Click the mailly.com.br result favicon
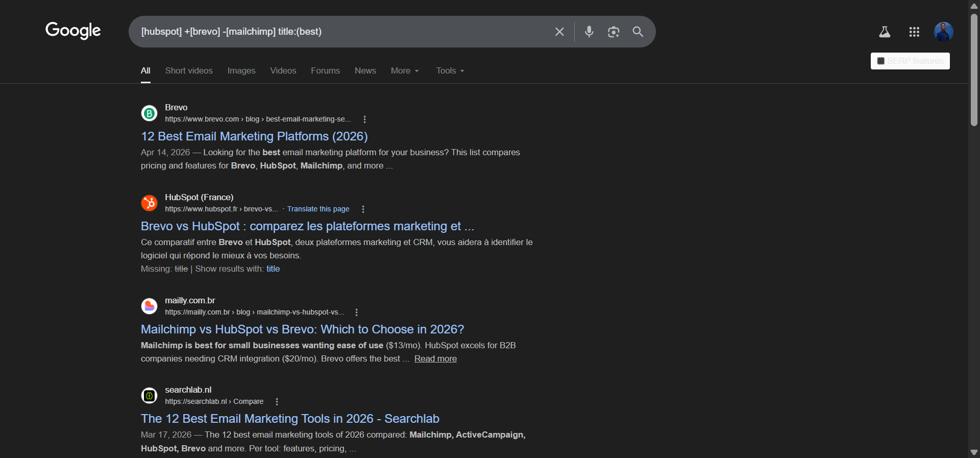The height and width of the screenshot is (458, 980). [x=149, y=306]
